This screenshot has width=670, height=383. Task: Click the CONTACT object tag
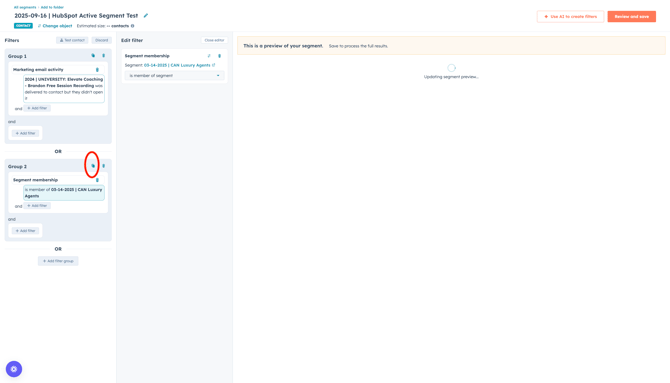click(x=23, y=26)
